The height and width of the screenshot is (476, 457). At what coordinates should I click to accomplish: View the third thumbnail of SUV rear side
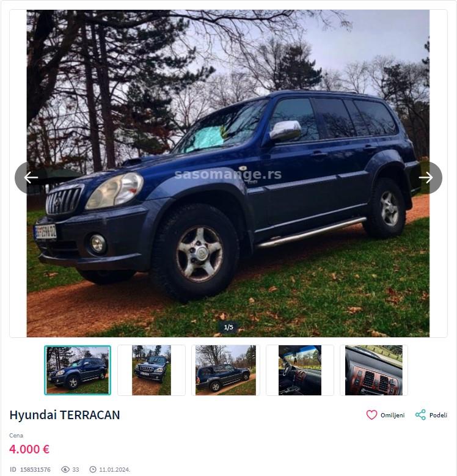tap(225, 370)
